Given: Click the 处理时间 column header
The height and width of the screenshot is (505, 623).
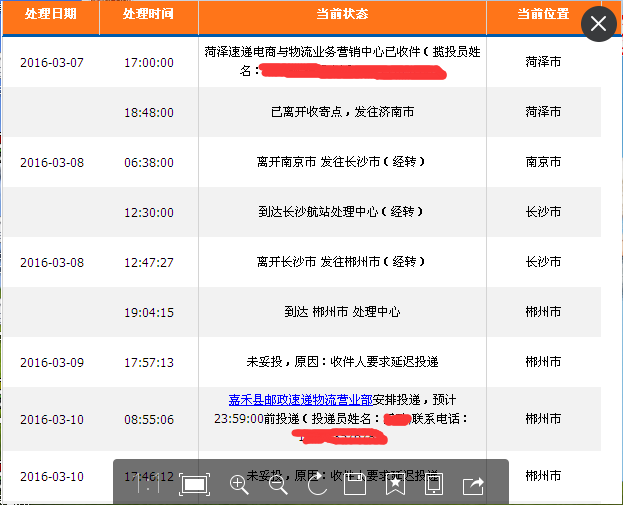Looking at the screenshot, I should click(x=148, y=15).
